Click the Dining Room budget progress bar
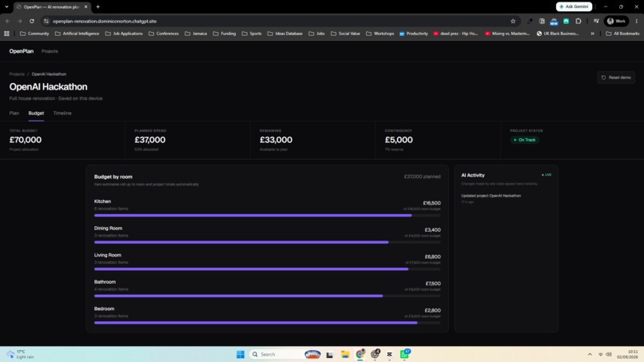 point(267,242)
